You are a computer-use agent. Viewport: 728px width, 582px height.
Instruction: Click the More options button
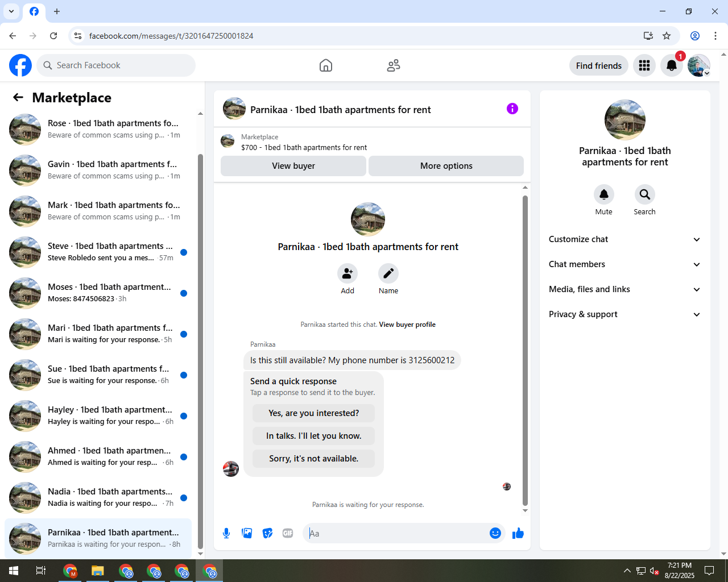[446, 166]
